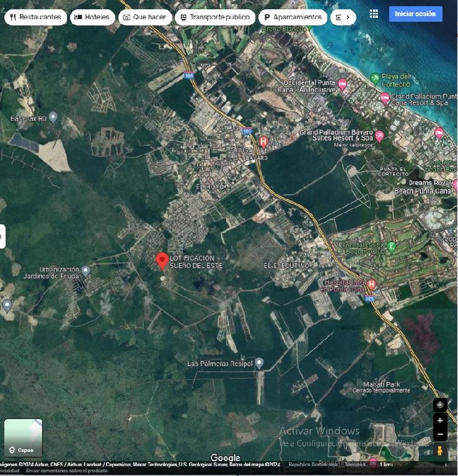Viewport: 458px width, 476px height.
Task: Click the FRIUSA area label
Action: (241, 150)
